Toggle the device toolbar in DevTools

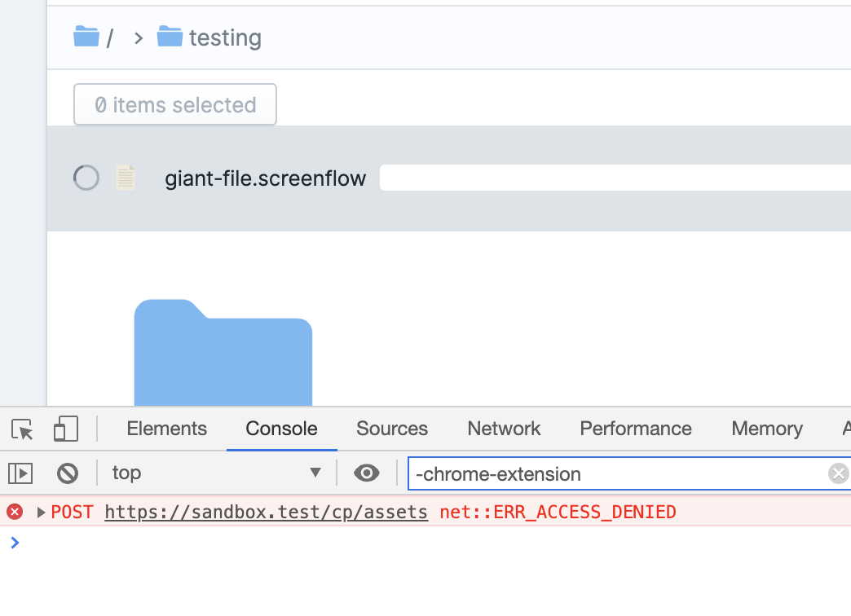(x=66, y=428)
